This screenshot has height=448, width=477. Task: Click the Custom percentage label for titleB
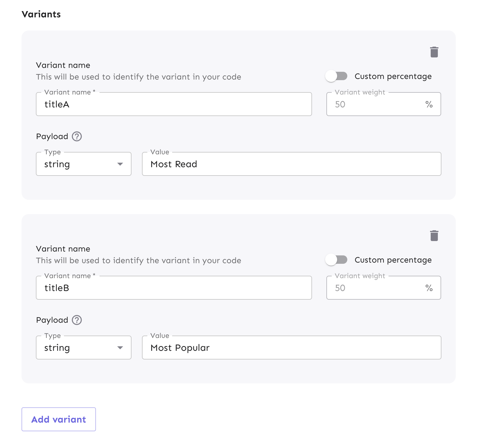pyautogui.click(x=393, y=260)
